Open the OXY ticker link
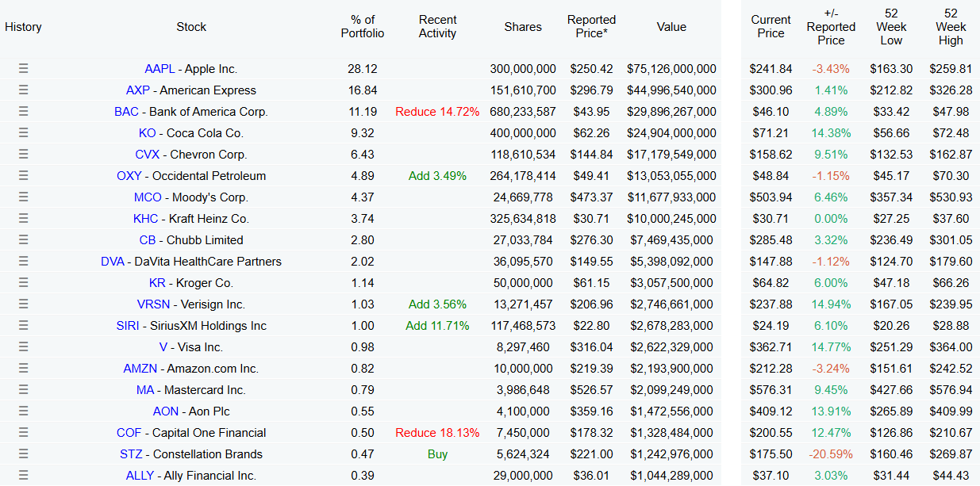This screenshot has height=486, width=980. pos(129,176)
